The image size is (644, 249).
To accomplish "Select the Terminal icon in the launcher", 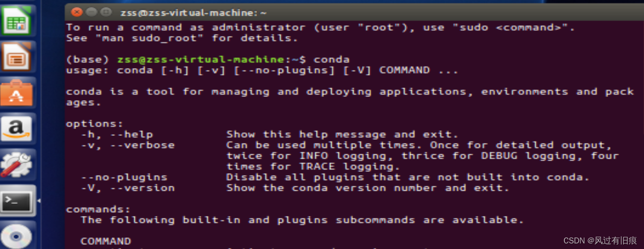I will 16,201.
